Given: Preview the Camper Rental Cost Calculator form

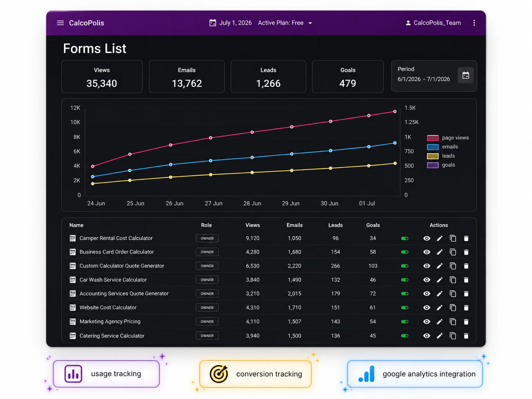Looking at the screenshot, I should (427, 238).
